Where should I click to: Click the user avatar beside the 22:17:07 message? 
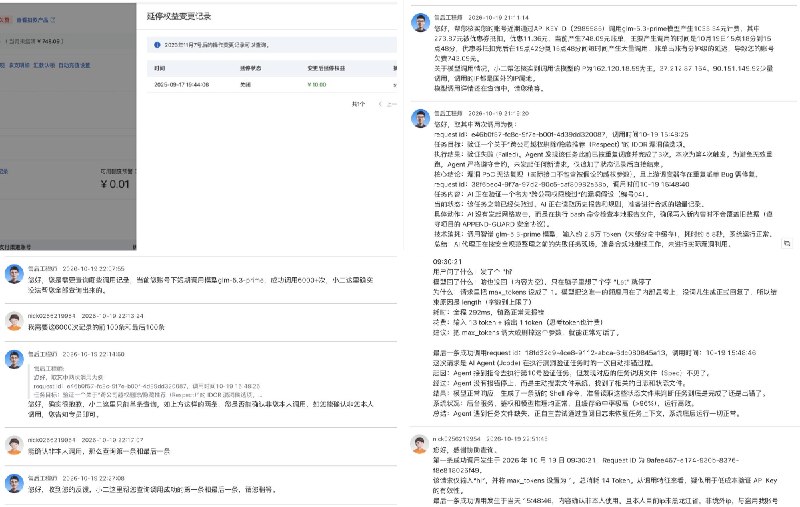click(x=14, y=445)
